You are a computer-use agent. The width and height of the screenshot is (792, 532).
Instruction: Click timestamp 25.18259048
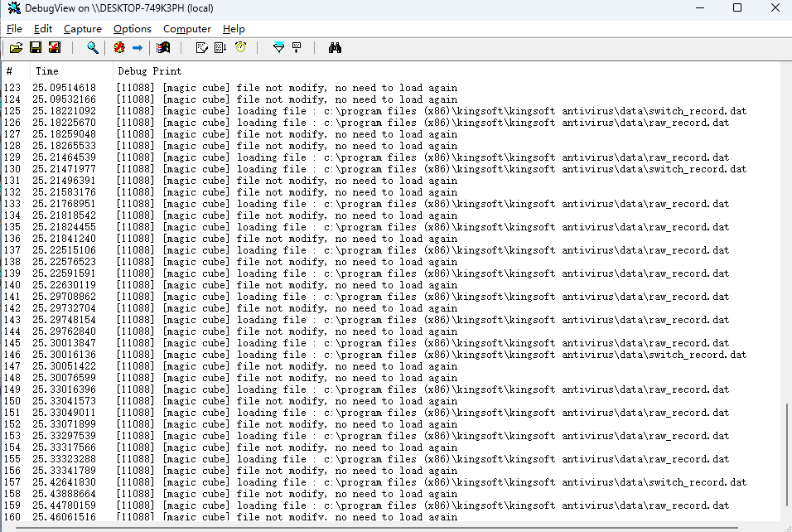(64, 134)
